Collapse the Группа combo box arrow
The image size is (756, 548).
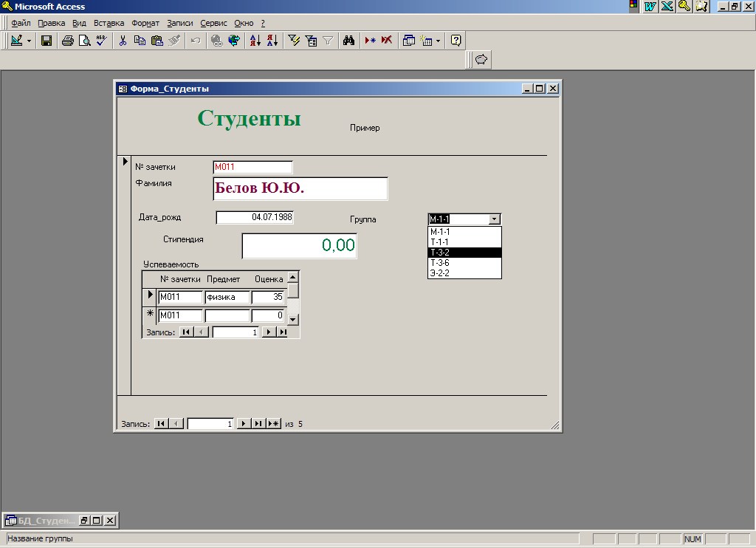click(495, 219)
